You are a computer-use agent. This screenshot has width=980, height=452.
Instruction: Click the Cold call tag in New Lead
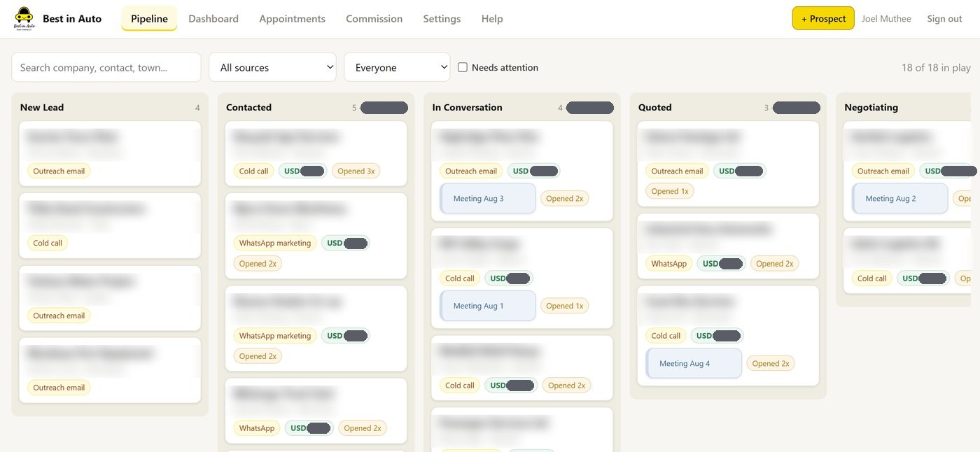pyautogui.click(x=48, y=243)
